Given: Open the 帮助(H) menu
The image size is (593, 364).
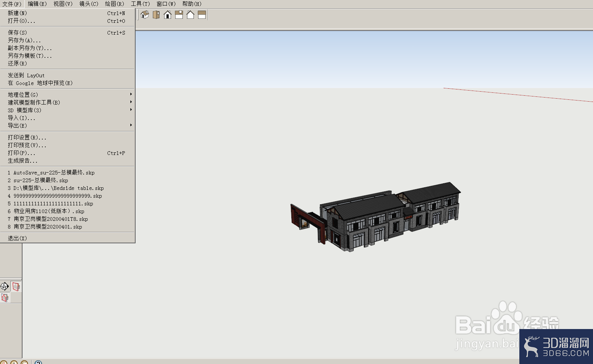Looking at the screenshot, I should [192, 4].
